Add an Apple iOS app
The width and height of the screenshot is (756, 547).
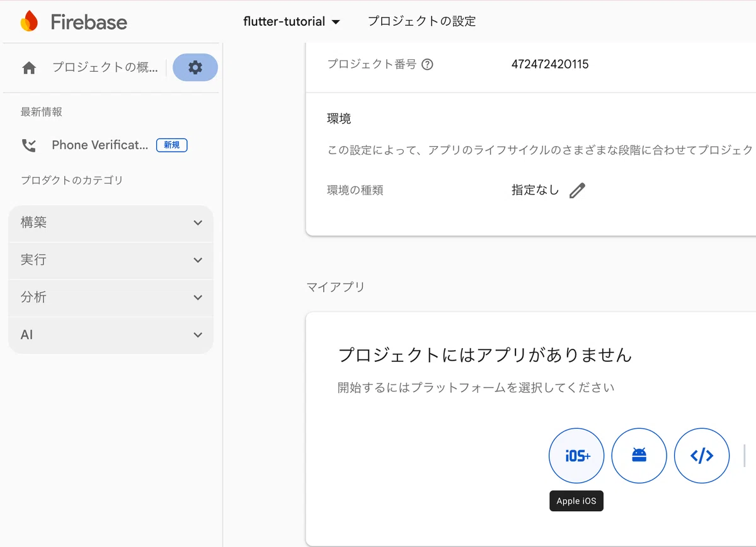[576, 456]
